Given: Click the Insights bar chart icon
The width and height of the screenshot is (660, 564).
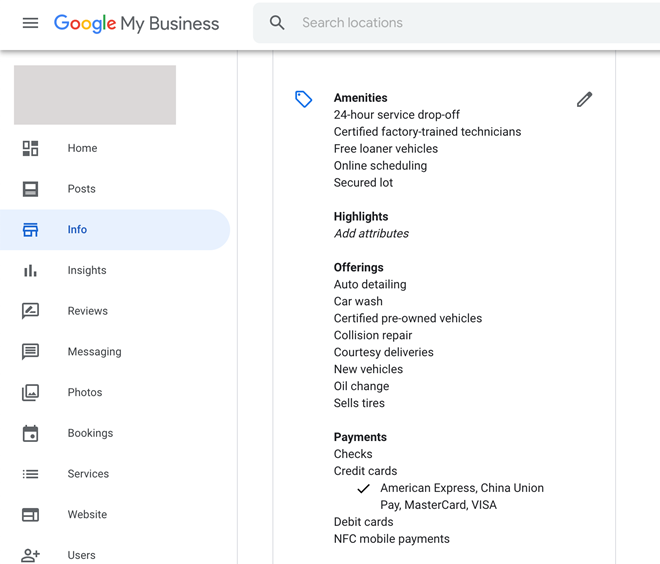Looking at the screenshot, I should click(x=30, y=270).
